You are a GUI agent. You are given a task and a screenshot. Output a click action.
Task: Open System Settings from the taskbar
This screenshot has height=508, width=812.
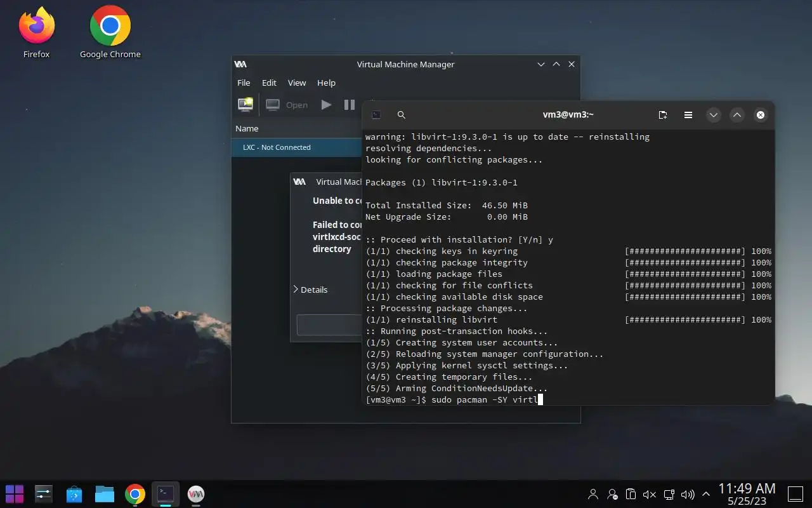pos(44,494)
